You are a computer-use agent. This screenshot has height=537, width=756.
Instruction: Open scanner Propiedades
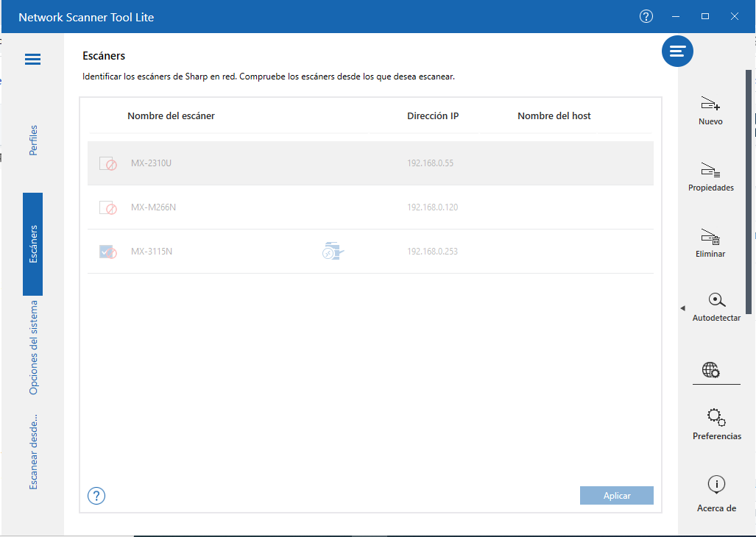(710, 177)
